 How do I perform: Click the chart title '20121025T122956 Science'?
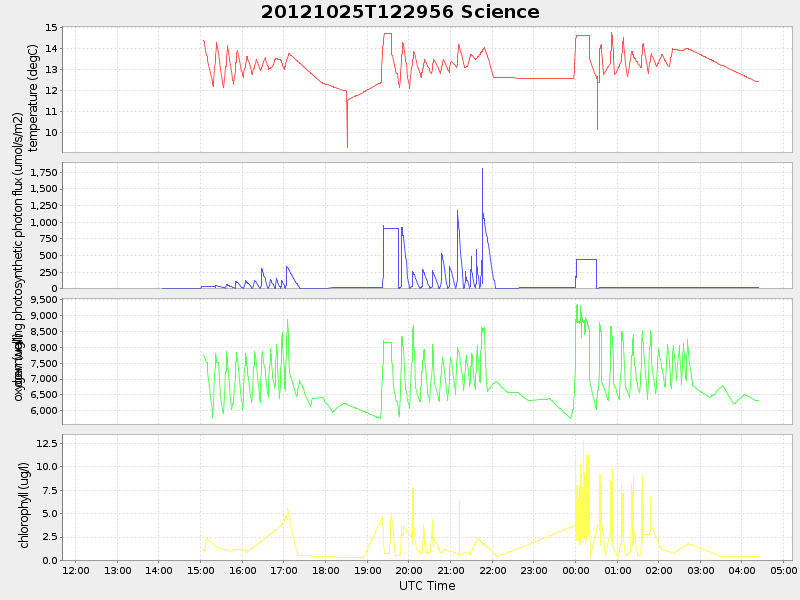click(400, 12)
